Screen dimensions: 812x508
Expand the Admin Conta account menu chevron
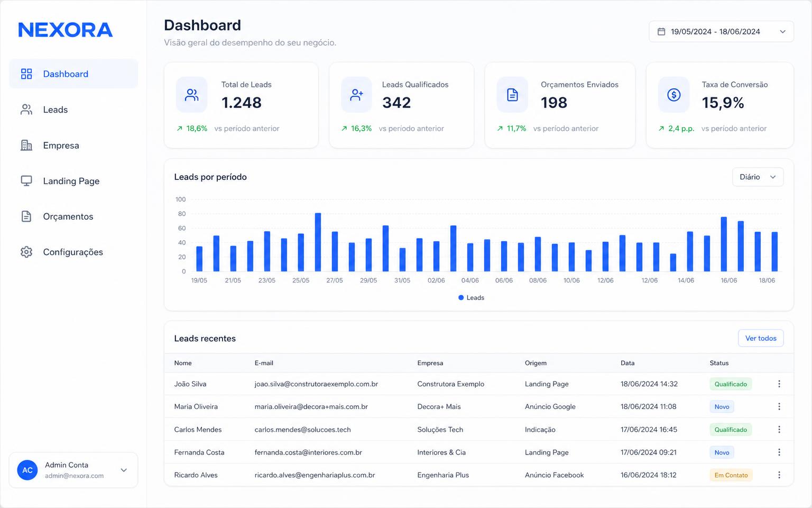124,470
